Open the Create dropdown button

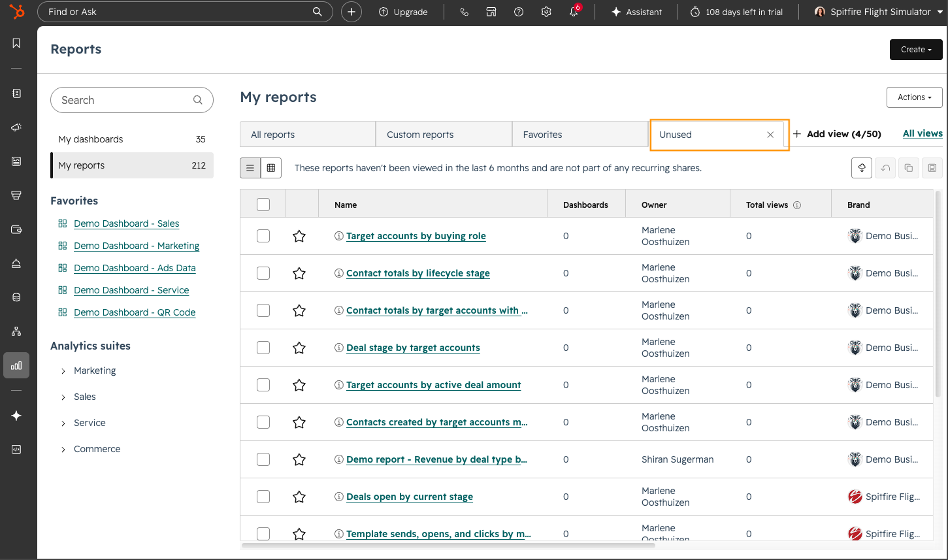[x=915, y=49]
